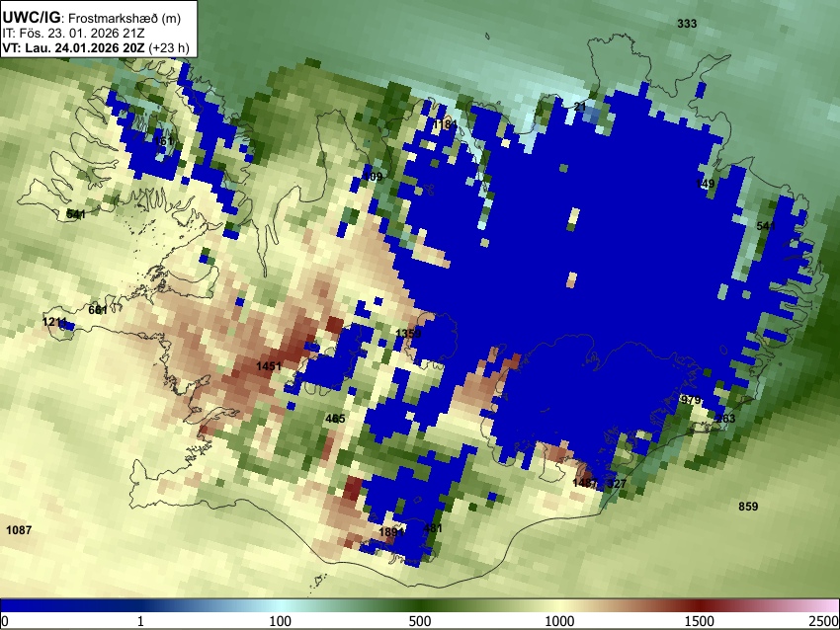Select the 263 value label
The height and width of the screenshot is (630, 840).
[x=726, y=419]
